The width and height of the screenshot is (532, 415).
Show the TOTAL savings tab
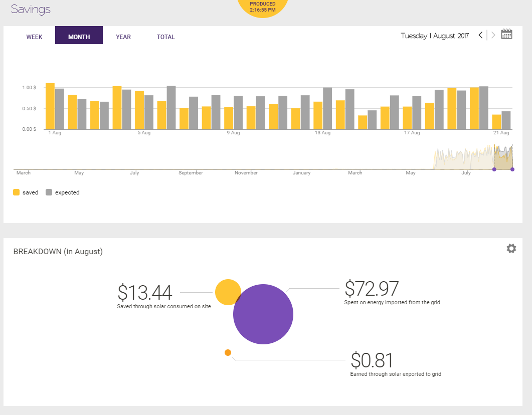pos(165,37)
